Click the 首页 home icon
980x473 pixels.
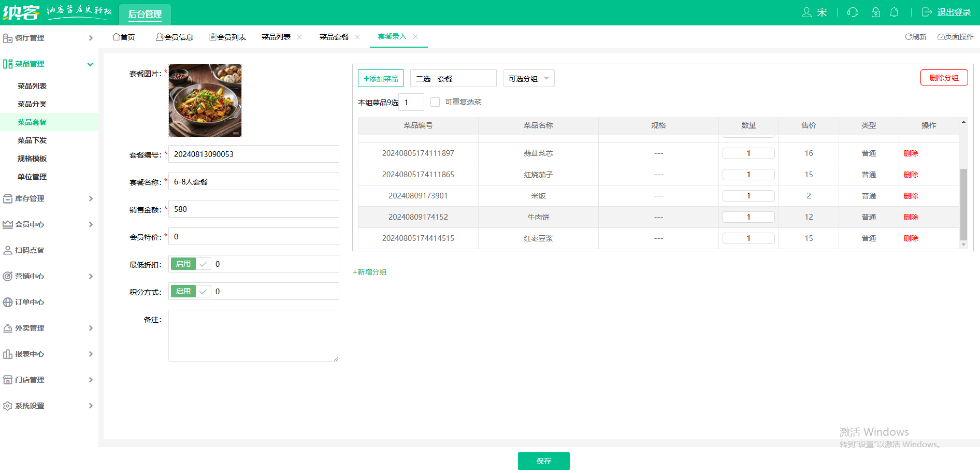(x=116, y=37)
